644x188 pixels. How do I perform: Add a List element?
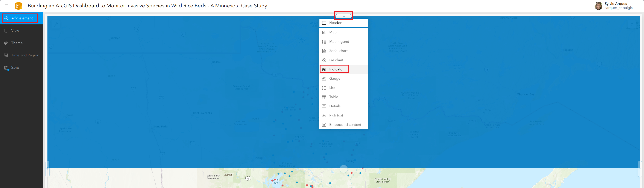pyautogui.click(x=343, y=88)
